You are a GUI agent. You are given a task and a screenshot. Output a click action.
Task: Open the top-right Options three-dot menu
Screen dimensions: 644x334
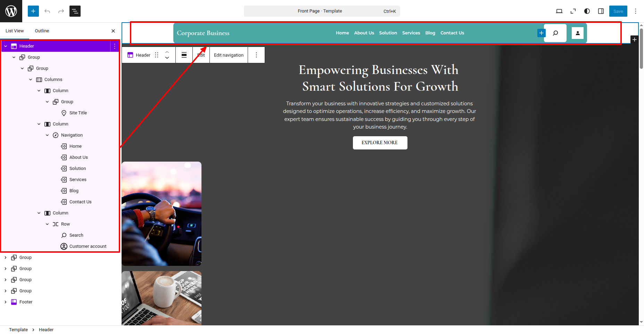(x=636, y=11)
